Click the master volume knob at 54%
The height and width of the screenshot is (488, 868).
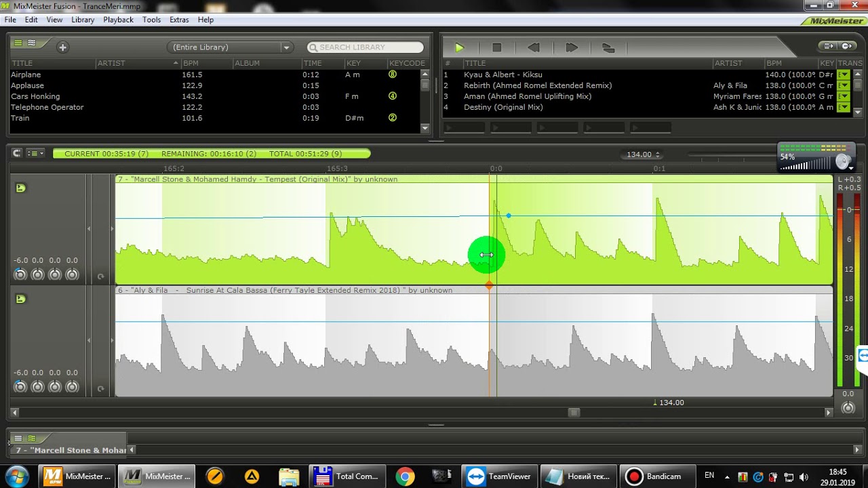pos(843,161)
